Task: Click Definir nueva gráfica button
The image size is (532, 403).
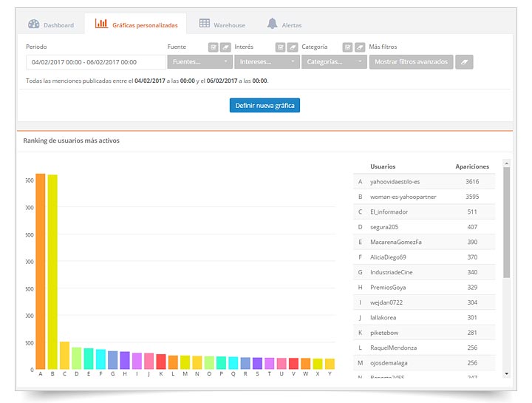Action: (265, 106)
